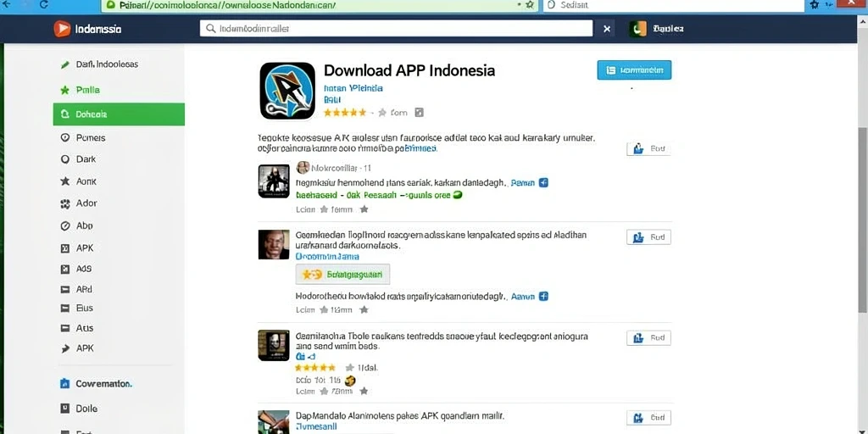
Task: Click the star after 78mm in the review footer
Action: coord(364,391)
